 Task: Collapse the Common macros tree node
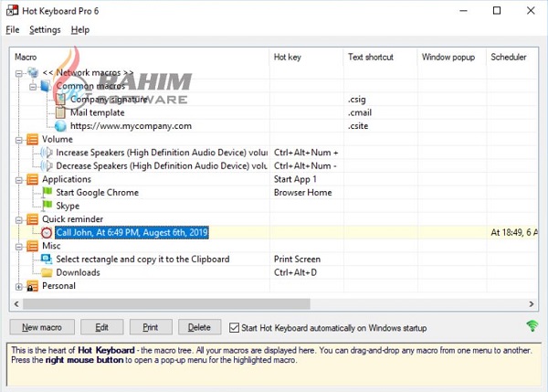(x=33, y=87)
